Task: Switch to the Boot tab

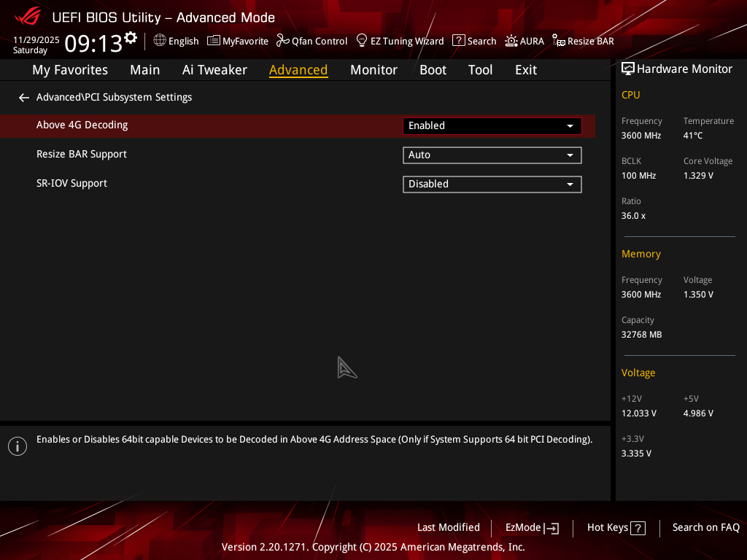Action: pyautogui.click(x=433, y=70)
